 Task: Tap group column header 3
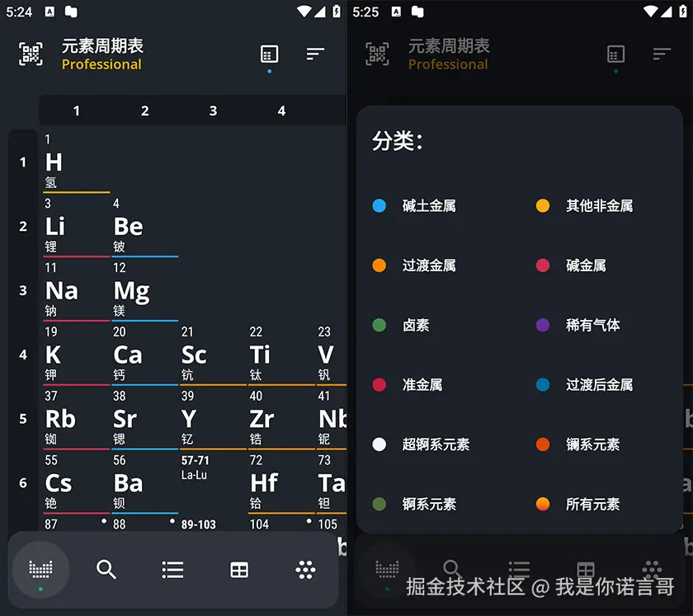coord(213,111)
